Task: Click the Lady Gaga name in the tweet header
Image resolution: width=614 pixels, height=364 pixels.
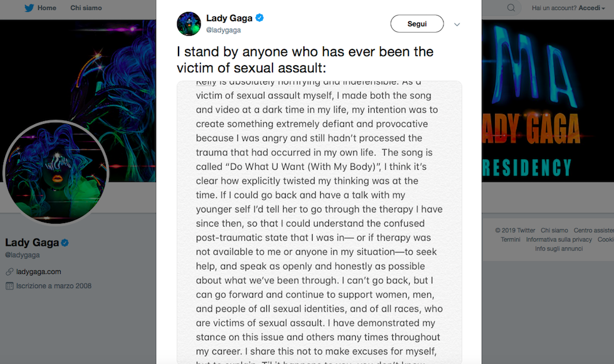Action: 229,18
